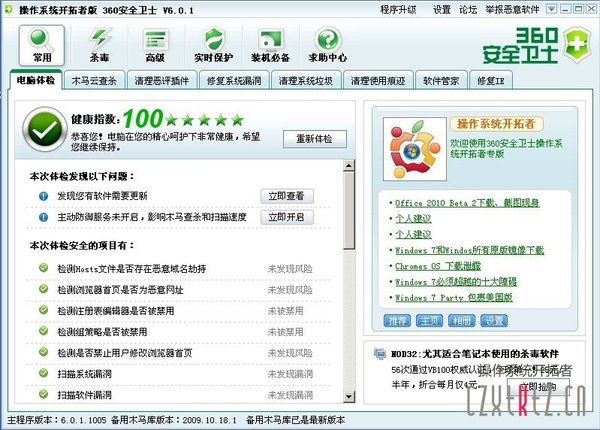This screenshot has width=600, height=430.
Task: Click the 检测Hosts文件是否存在恶意域名劫持 row text
Action: [x=132, y=269]
